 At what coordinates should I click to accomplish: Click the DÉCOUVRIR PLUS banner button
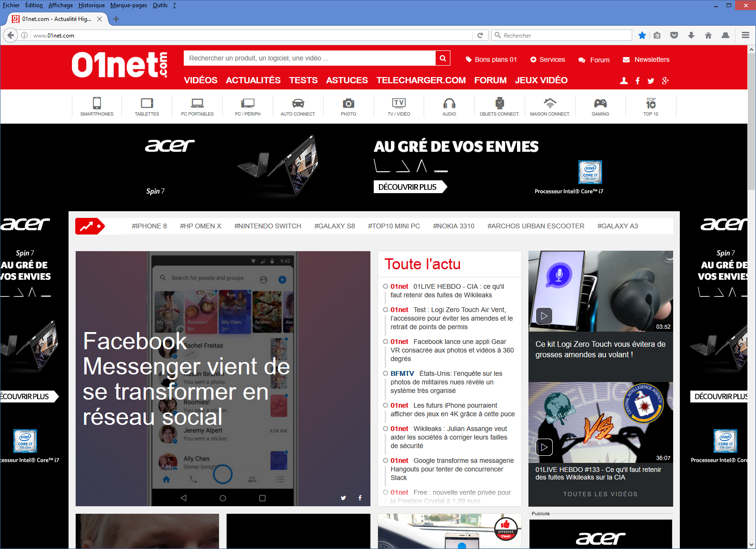[408, 187]
